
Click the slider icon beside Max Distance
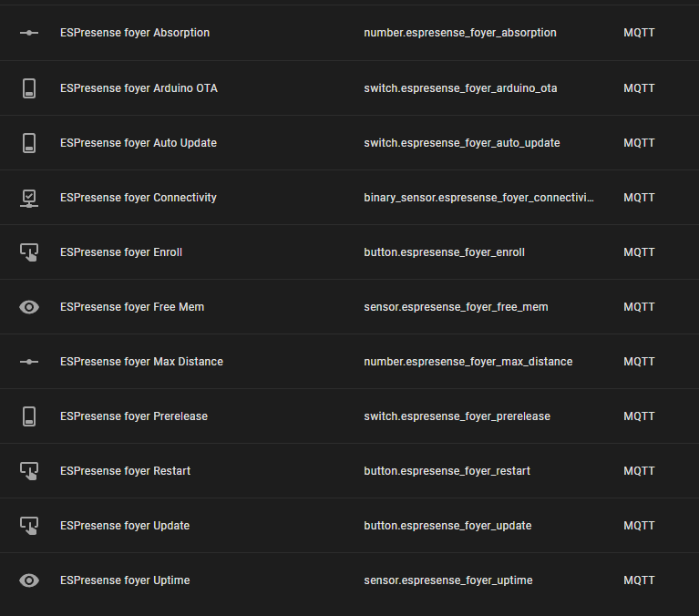29,362
